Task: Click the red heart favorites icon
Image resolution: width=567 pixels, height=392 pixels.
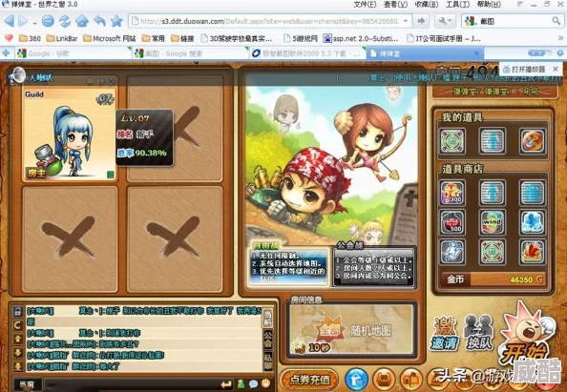Action: tap(9, 38)
